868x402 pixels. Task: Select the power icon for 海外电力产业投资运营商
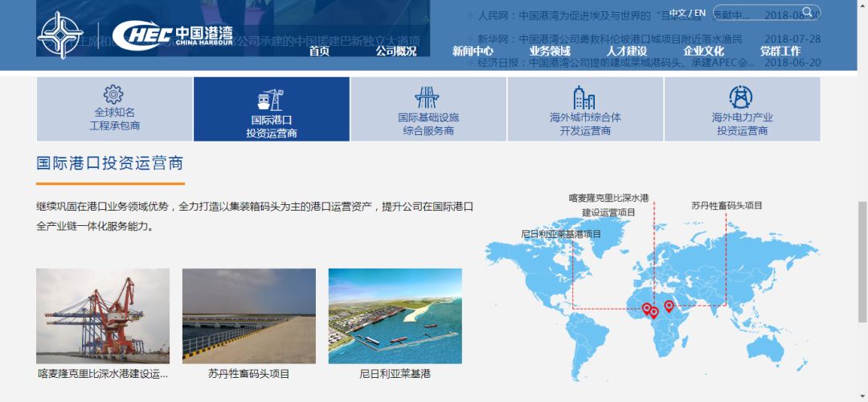click(741, 97)
